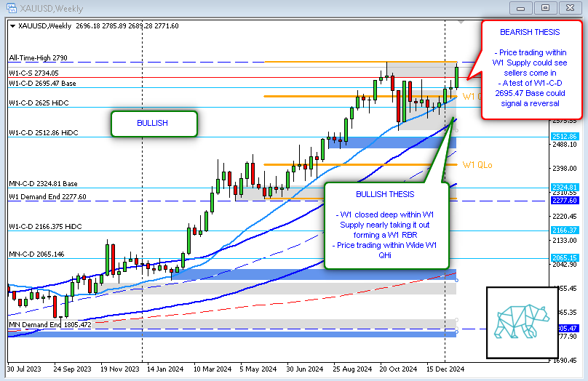
Task: Select the W1 Demand End 2277.60 label
Action: pos(47,196)
